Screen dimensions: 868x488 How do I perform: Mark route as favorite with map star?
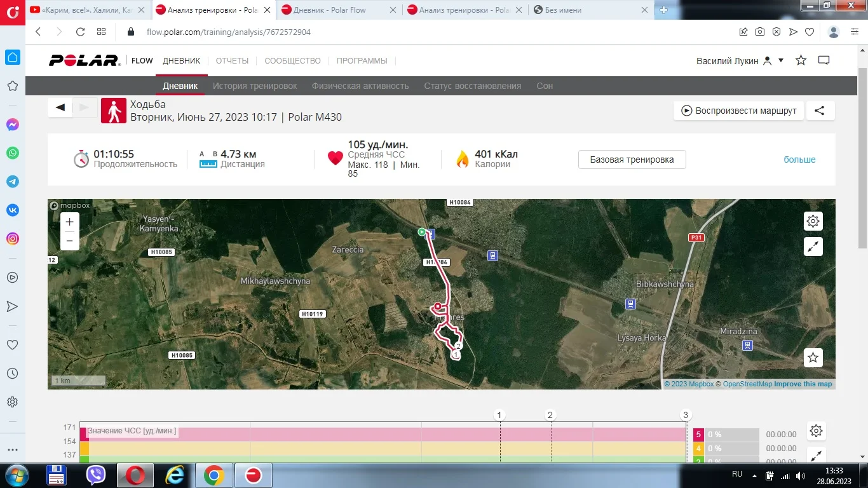click(x=813, y=358)
